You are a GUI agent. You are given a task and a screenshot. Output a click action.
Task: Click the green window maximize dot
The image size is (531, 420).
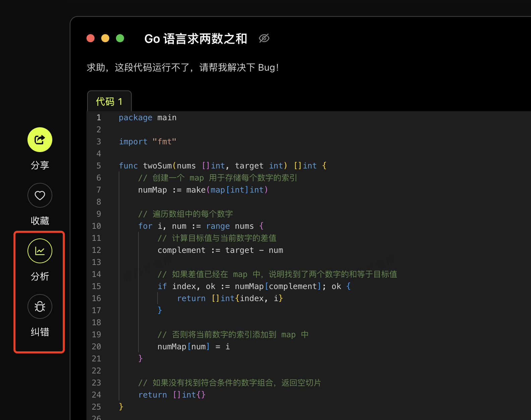click(x=120, y=38)
